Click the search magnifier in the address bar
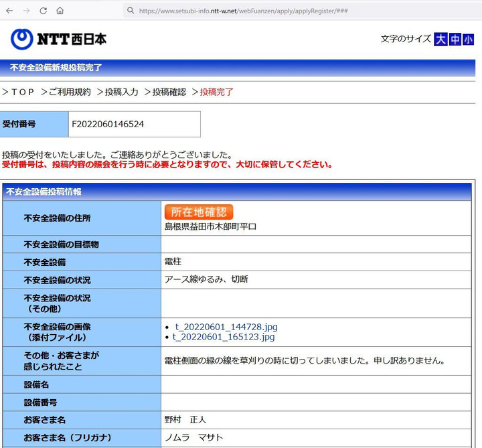 130,11
